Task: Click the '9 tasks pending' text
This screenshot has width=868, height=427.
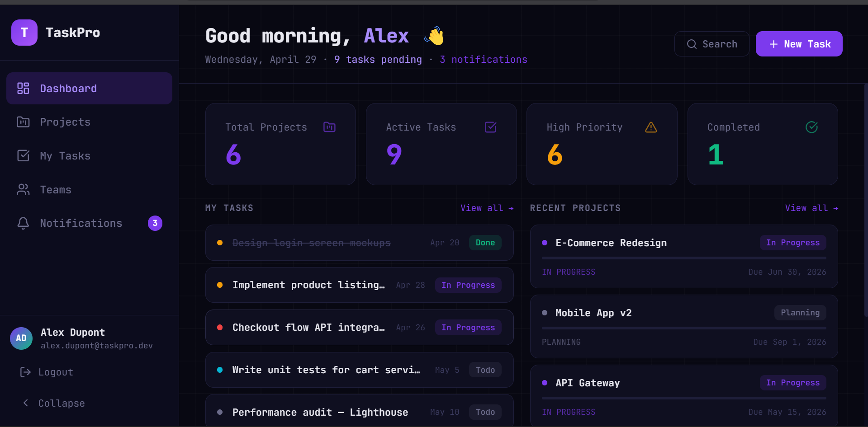Action: pos(378,60)
